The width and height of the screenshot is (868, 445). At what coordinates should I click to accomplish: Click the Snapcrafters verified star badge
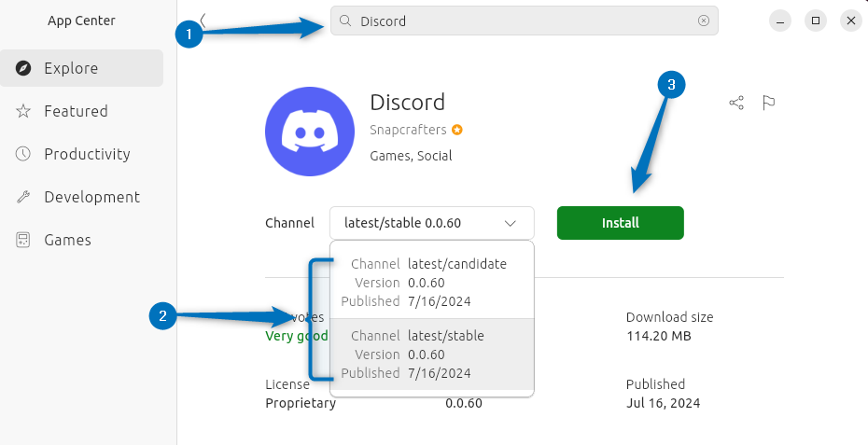(x=457, y=130)
